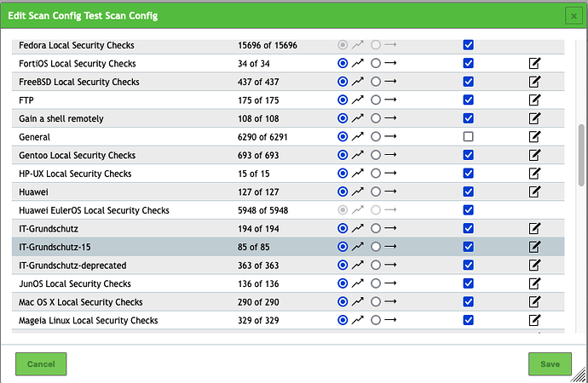
Task: Select static trend radio for IT-Grundschutz
Action: (376, 228)
